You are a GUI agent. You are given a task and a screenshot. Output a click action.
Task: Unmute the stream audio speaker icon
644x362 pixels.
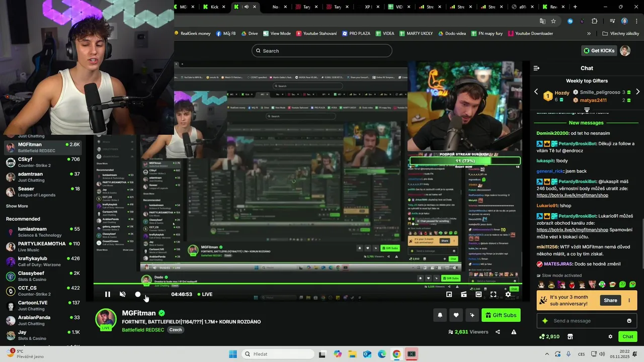122,294
